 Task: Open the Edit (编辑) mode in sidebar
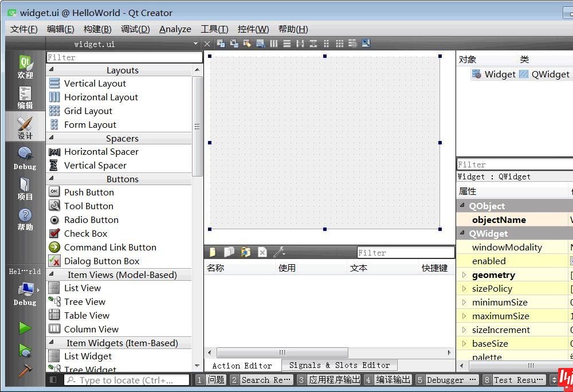point(25,97)
